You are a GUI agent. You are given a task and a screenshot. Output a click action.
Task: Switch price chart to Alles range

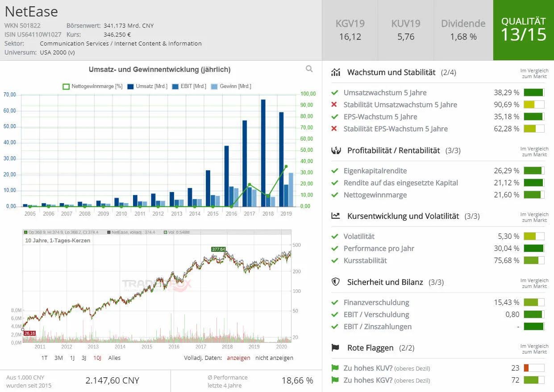[x=114, y=358]
